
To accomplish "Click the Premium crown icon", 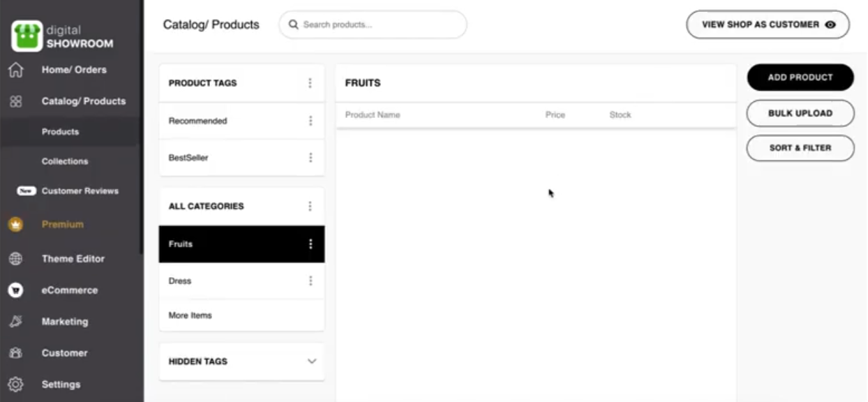I will (16, 225).
